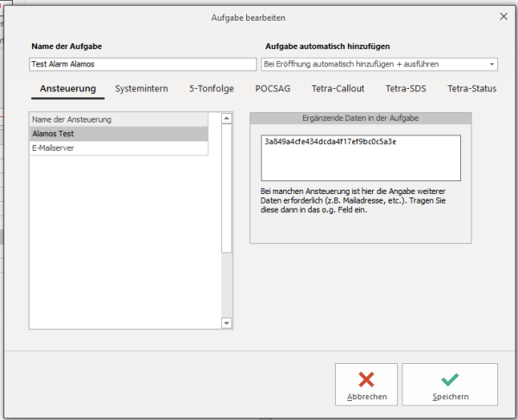
Task: Click into the Ergänzende Daten text box
Action: (x=361, y=158)
